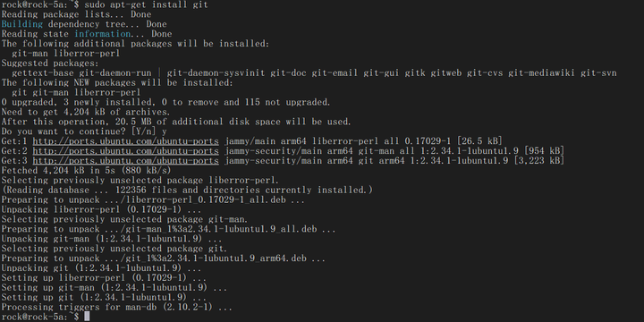This screenshot has height=322, width=644.
Task: Click the blue 'Building' word
Action: coord(22,24)
